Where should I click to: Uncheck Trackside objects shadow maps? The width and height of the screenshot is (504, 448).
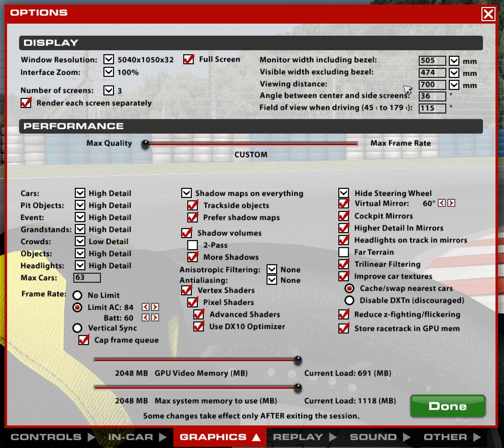point(193,205)
